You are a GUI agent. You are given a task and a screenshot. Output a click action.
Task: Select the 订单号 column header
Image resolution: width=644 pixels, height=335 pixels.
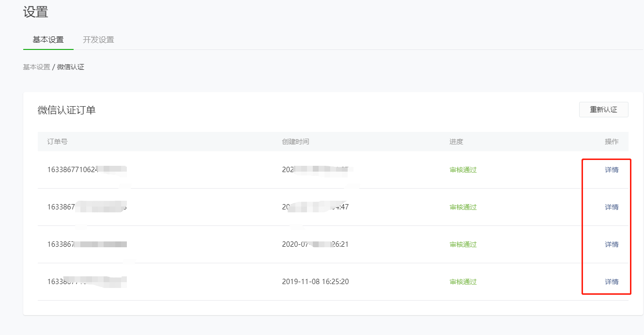click(x=57, y=142)
